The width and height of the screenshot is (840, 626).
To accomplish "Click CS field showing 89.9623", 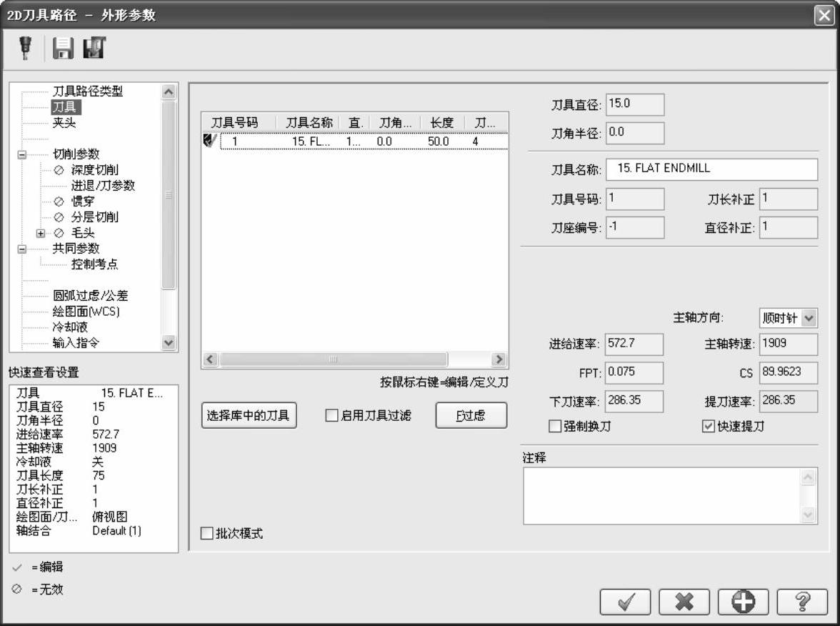I will point(789,372).
